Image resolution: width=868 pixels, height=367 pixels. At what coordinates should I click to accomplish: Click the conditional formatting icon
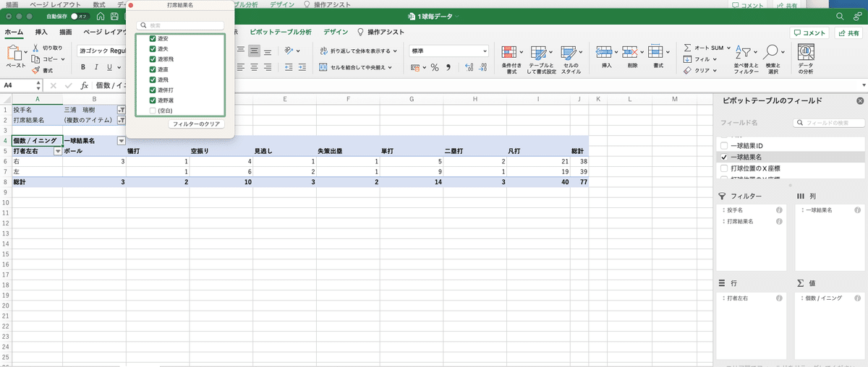pos(511,53)
